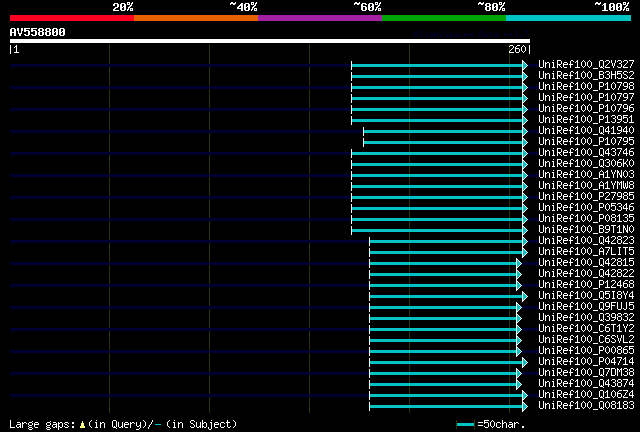This screenshot has height=432, width=640.
Task: Open UniRef100_Q9FUJ5 subject label
Action: coord(586,307)
